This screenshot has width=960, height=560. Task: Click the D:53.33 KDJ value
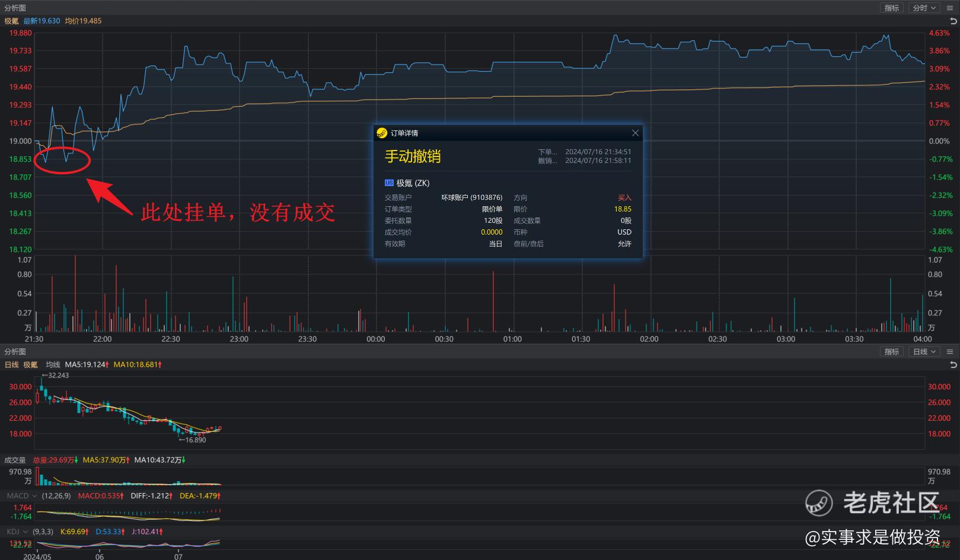click(111, 532)
